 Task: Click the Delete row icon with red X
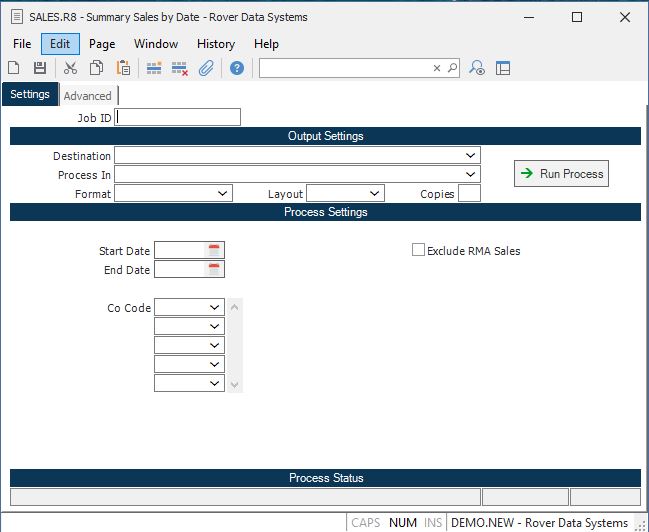pos(180,68)
